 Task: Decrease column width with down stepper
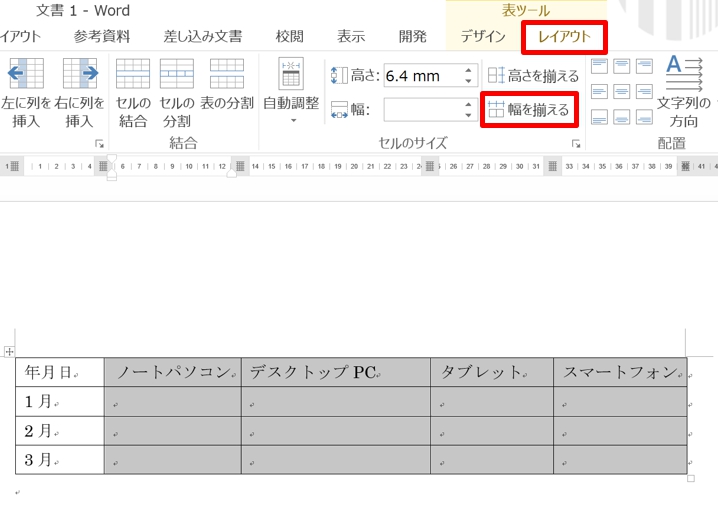468,115
